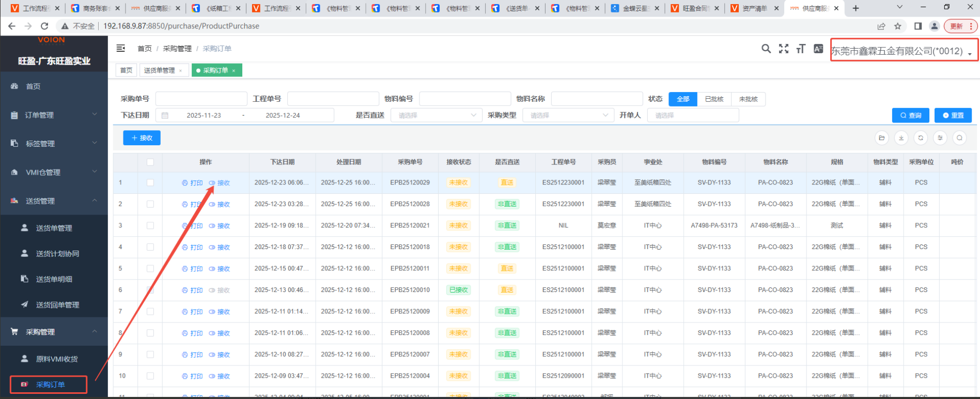Click the download/export icon in table toolbar
This screenshot has height=399, width=980.
pos(901,138)
